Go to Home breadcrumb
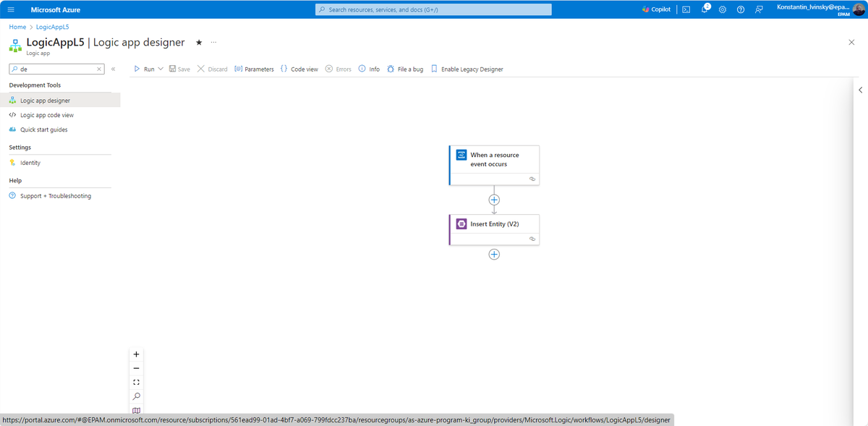This screenshot has width=868, height=426. point(17,27)
